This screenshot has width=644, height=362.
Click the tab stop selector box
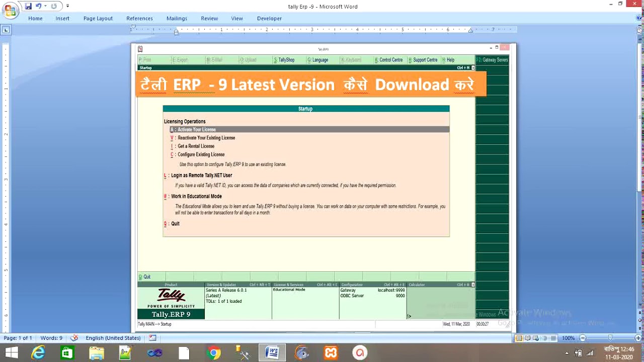6,30
